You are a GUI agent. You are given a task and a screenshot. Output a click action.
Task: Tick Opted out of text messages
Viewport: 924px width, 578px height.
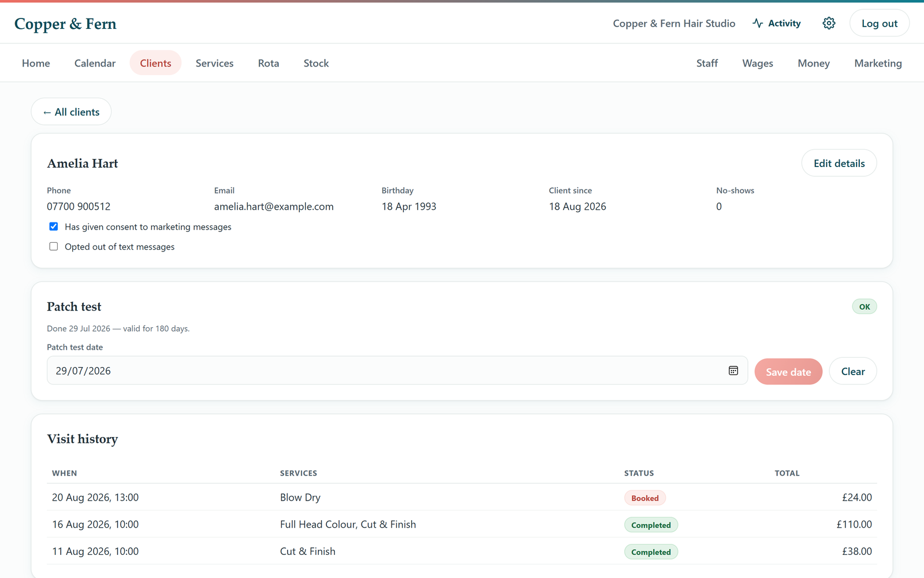(54, 246)
